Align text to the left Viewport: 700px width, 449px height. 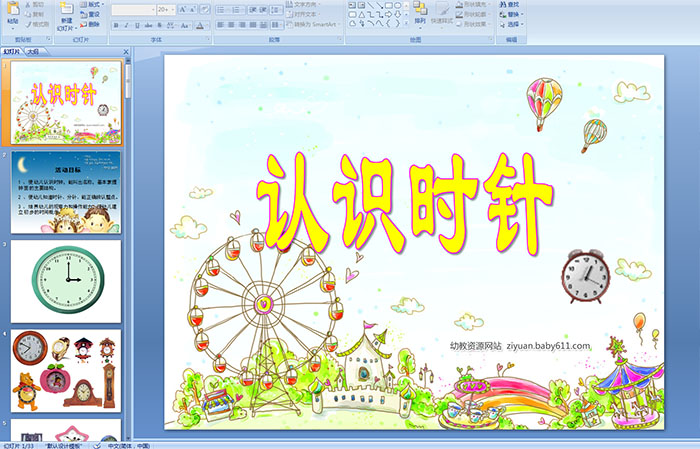click(221, 25)
